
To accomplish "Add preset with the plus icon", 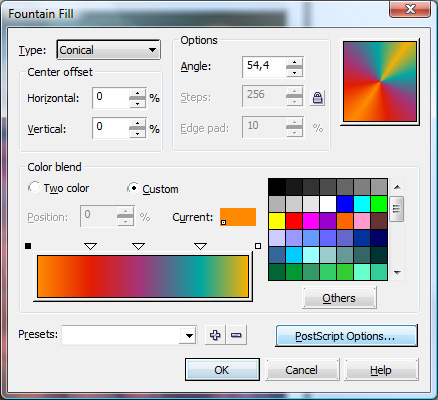I will (215, 335).
